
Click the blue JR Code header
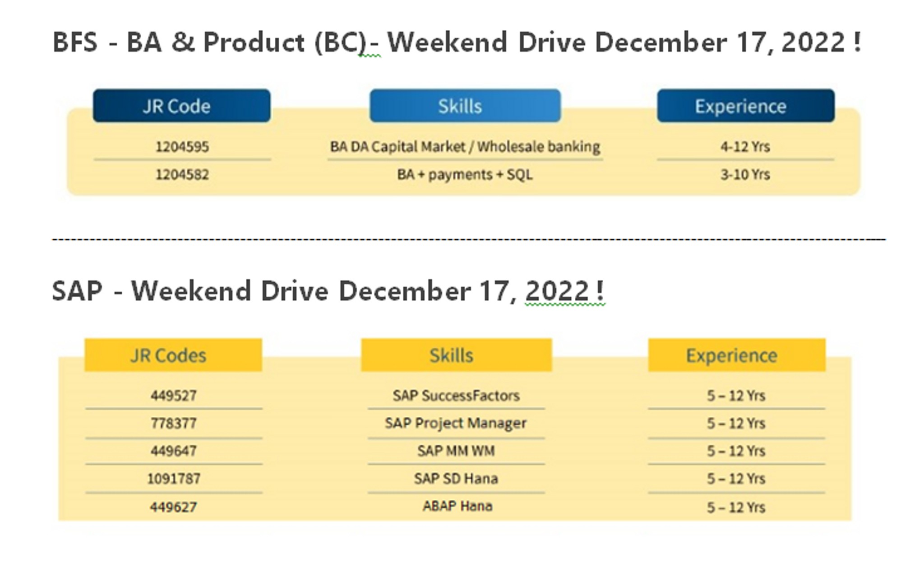[182, 106]
